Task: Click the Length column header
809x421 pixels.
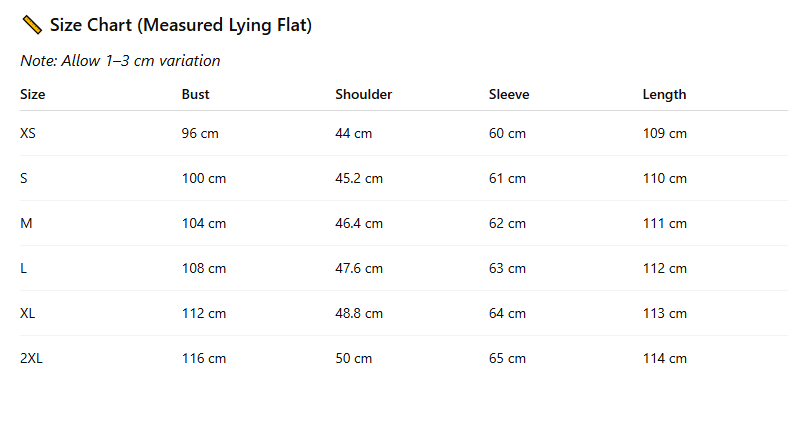Action: point(664,95)
